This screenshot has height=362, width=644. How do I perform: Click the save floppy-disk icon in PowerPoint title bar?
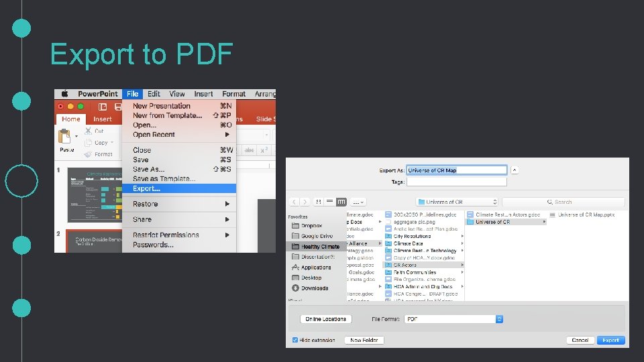coord(118,107)
